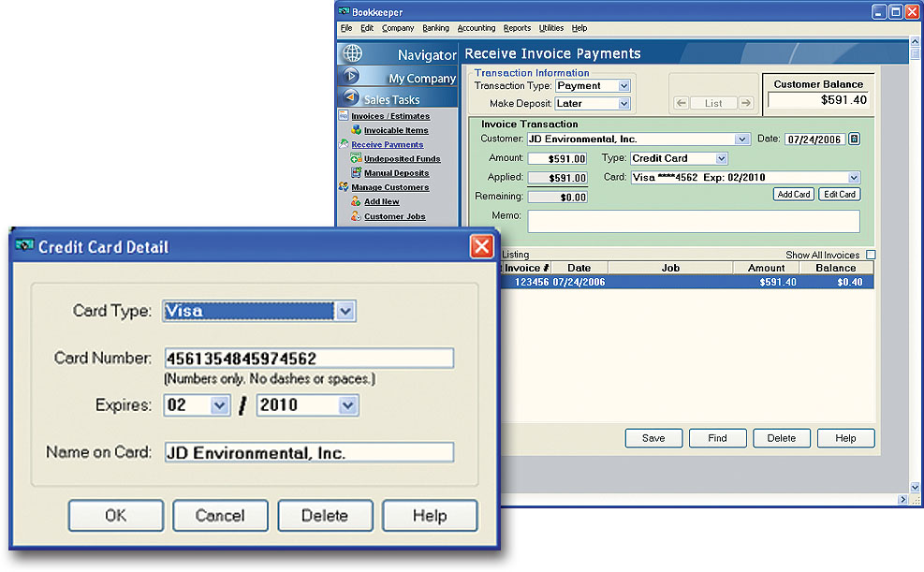Select invoice 123456 row in listing
This screenshot has height=572, width=924.
687,282
